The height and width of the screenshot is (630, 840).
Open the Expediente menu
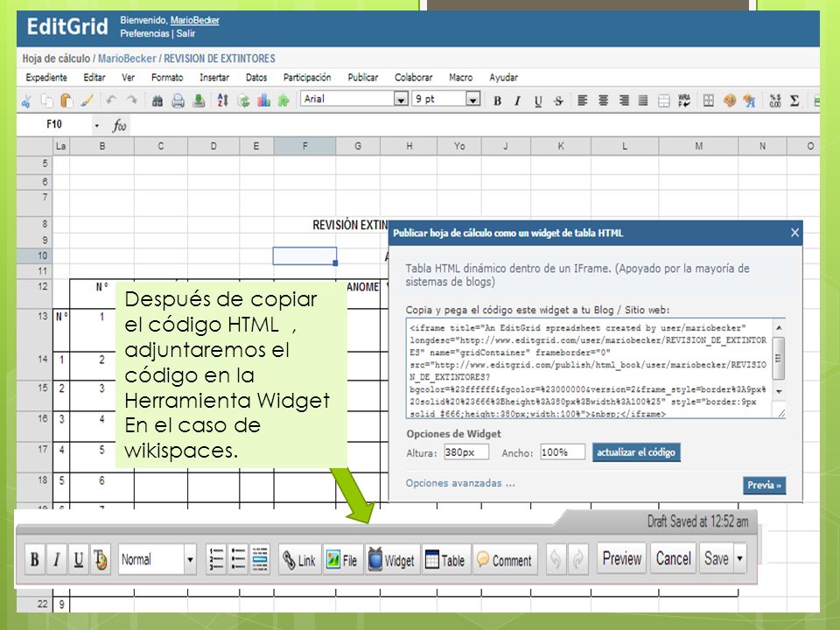(46, 77)
